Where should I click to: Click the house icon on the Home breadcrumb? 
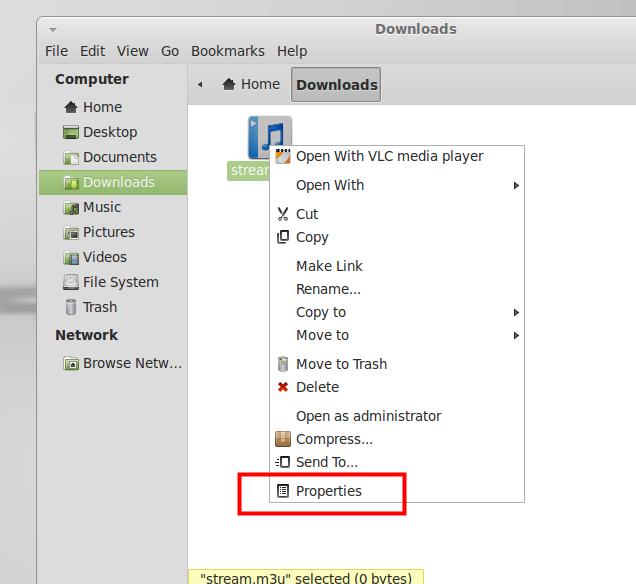tap(229, 84)
